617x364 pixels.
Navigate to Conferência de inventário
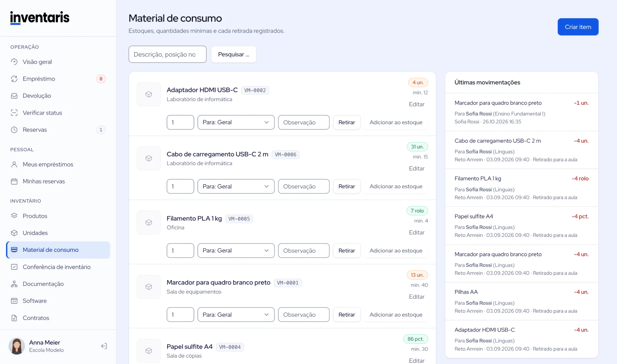click(58, 267)
